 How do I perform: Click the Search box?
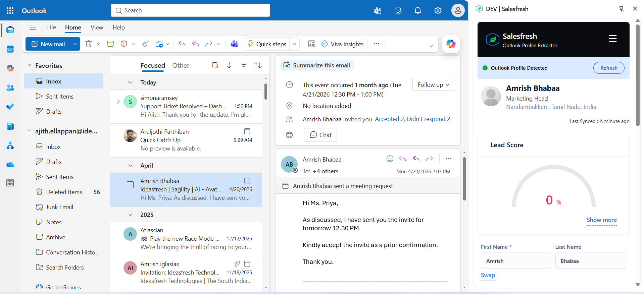190,10
